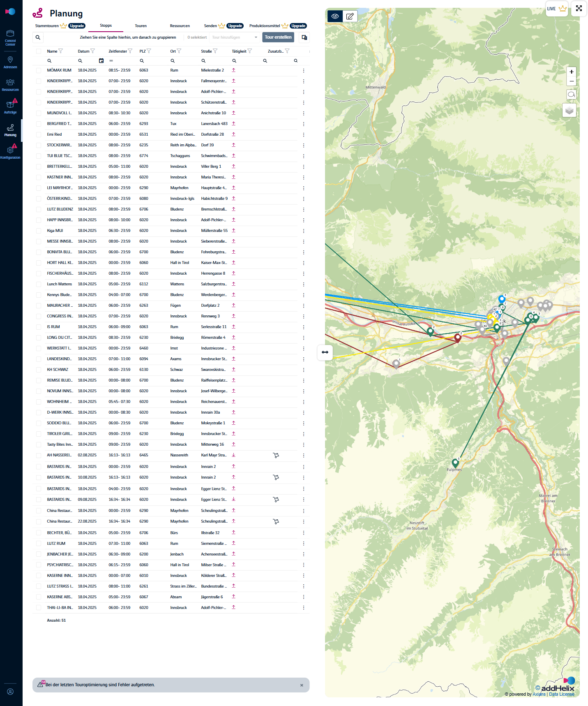
Task: Switch to the Ressourcen tab
Action: coord(180,26)
